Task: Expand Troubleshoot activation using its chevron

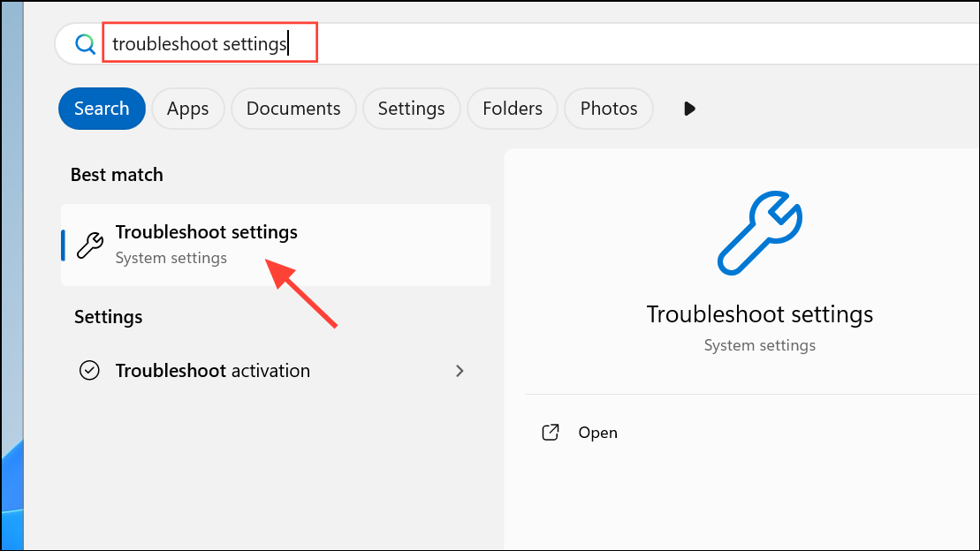Action: (460, 371)
